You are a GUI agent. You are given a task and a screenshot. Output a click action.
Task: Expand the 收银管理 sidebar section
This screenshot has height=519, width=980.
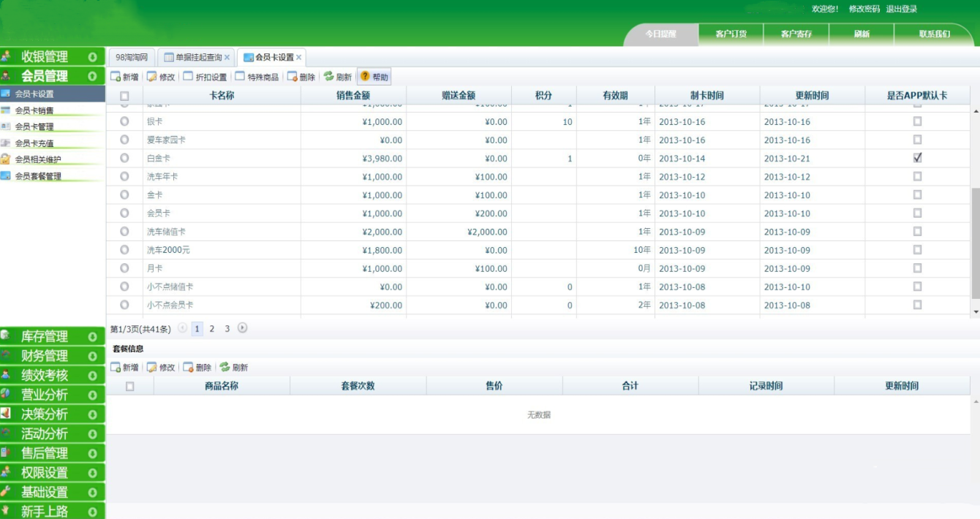(x=53, y=56)
